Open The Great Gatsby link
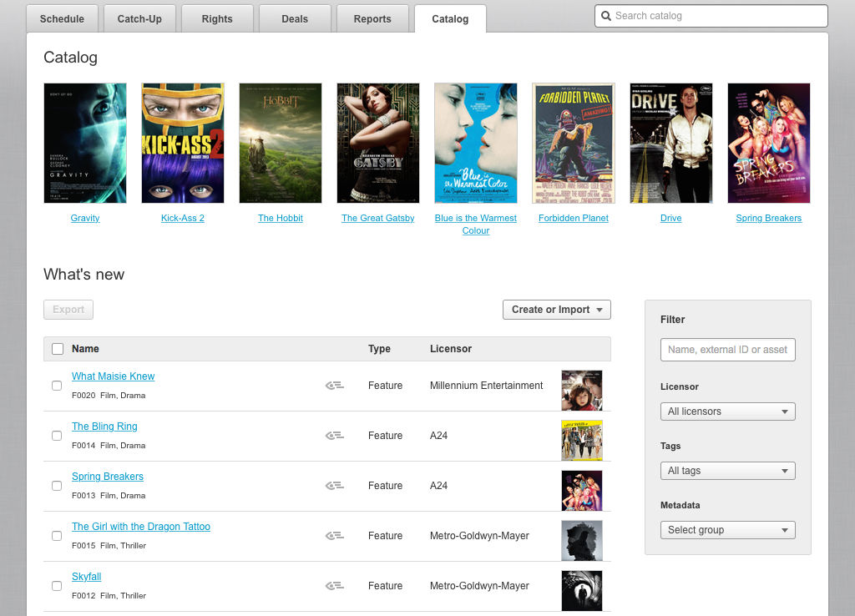The image size is (855, 616). tap(378, 218)
